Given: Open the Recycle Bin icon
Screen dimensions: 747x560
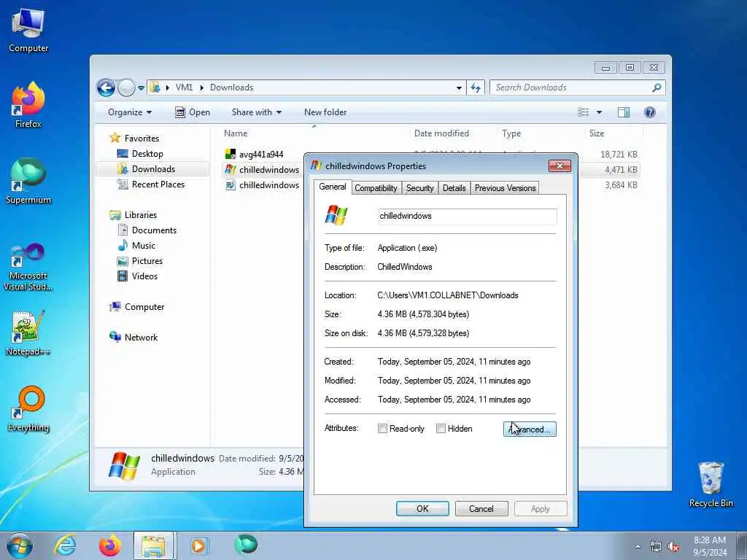Looking at the screenshot, I should [711, 484].
